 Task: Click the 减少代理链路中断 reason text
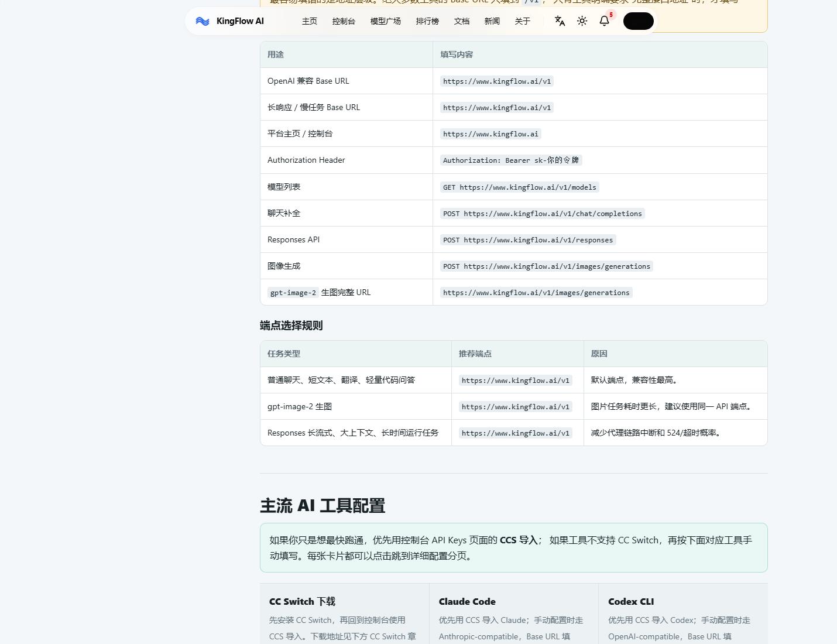pyautogui.click(x=657, y=433)
